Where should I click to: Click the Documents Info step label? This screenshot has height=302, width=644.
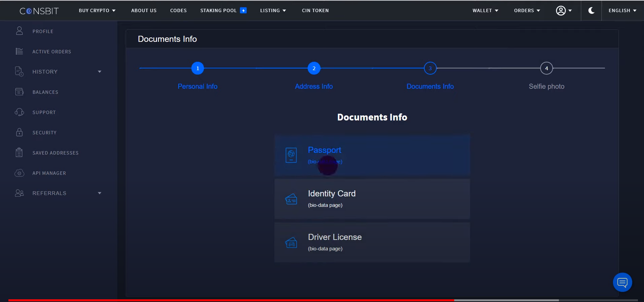[x=430, y=86]
